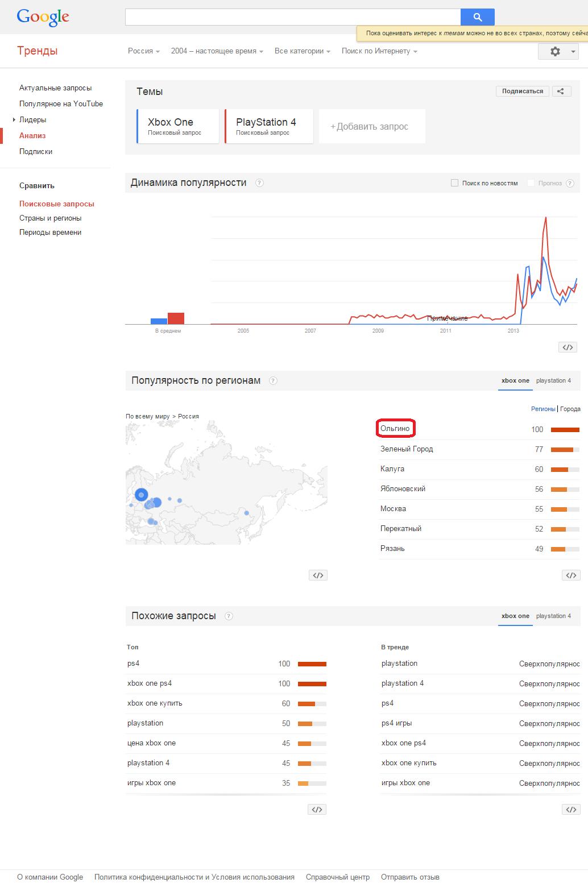Click ps4 игры in trending queries

(x=397, y=723)
